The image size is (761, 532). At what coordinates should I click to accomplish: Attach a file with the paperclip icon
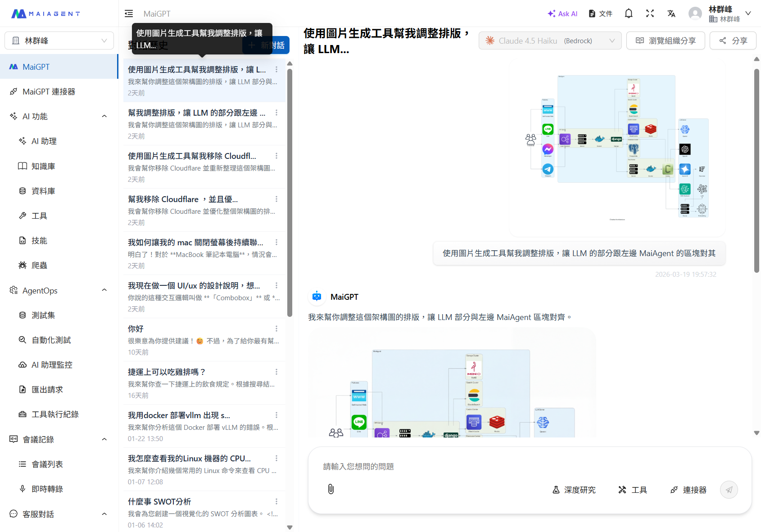click(331, 489)
